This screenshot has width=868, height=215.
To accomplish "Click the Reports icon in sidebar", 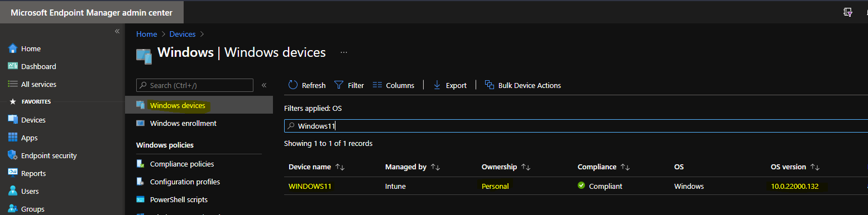I will [13, 173].
